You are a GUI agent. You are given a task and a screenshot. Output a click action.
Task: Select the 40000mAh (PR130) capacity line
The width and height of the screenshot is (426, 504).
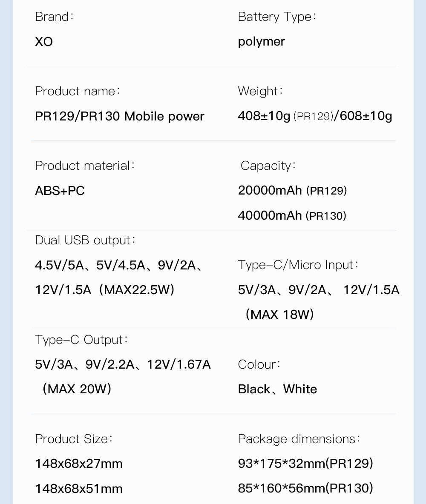click(292, 215)
